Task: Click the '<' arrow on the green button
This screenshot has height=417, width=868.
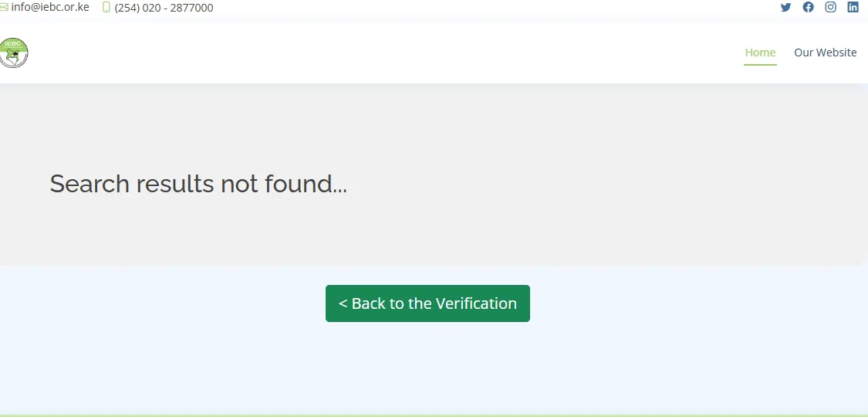Action: [x=343, y=303]
